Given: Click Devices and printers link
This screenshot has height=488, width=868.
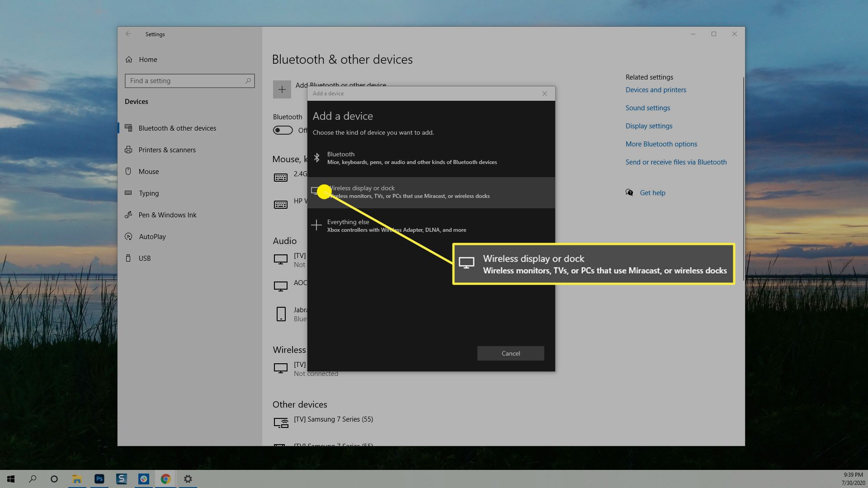Looking at the screenshot, I should click(x=655, y=89).
